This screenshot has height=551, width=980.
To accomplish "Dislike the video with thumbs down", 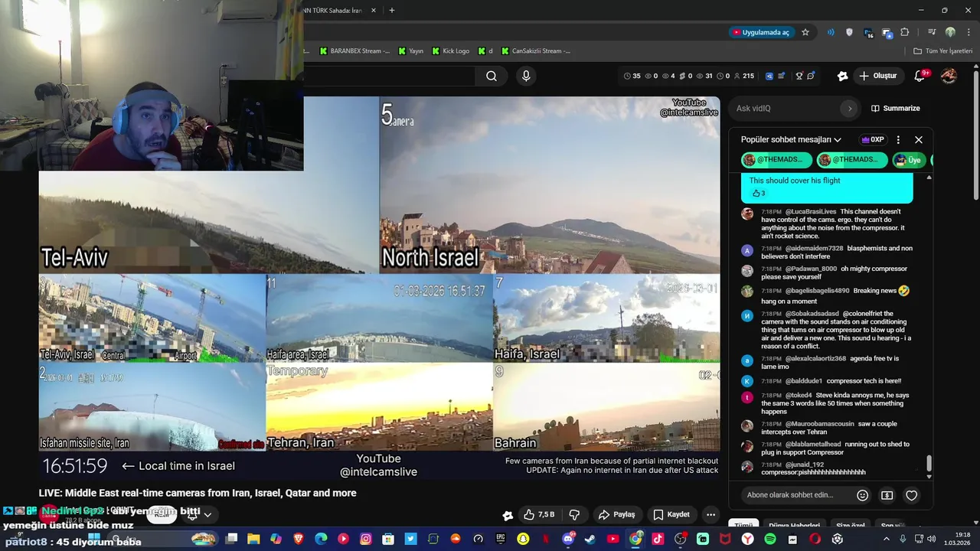I will [x=574, y=514].
